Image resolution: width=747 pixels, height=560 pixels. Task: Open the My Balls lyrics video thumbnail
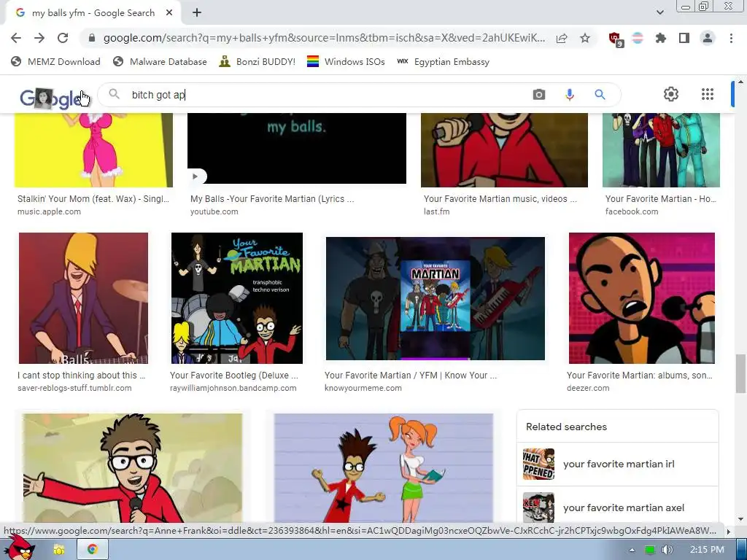[x=297, y=148]
